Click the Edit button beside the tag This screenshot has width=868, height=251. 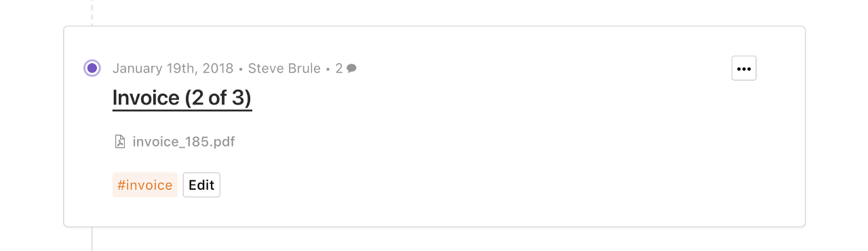(201, 185)
